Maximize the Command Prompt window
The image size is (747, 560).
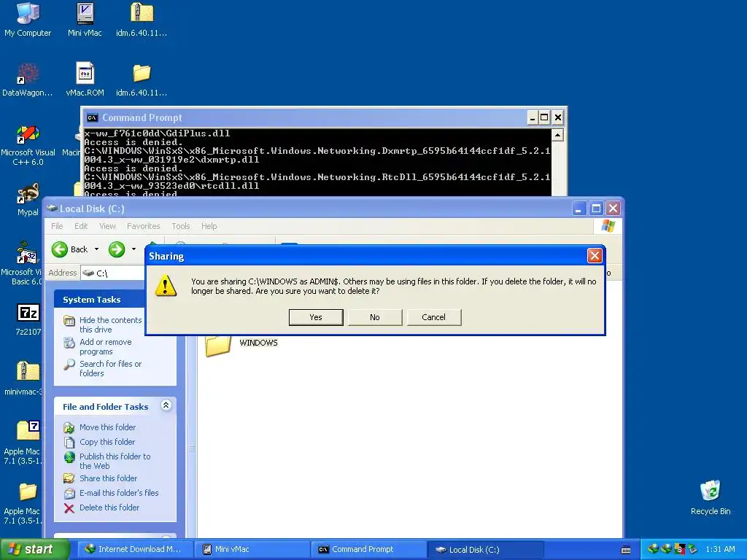coord(544,117)
